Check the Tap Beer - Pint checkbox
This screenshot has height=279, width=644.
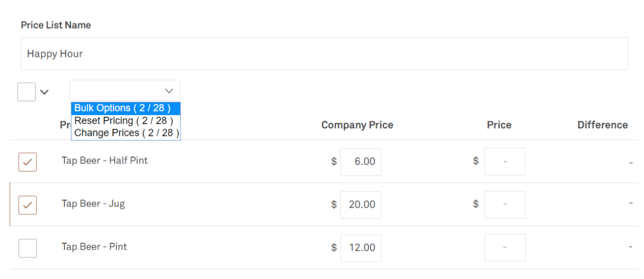[x=28, y=248]
